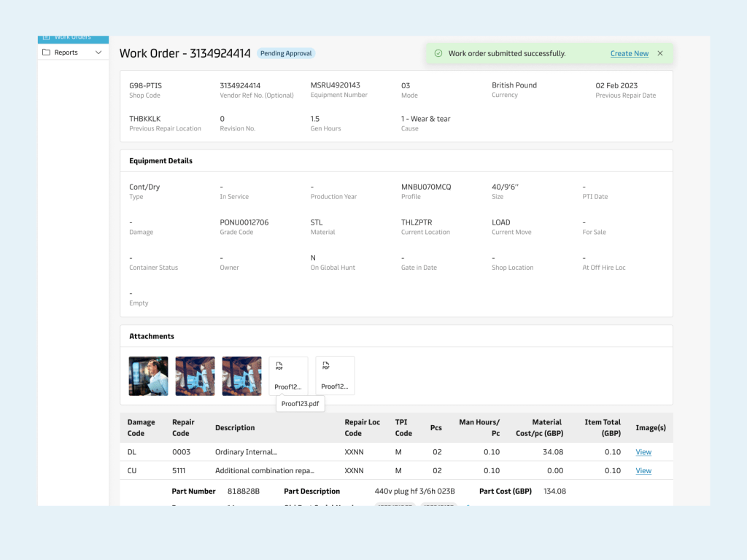This screenshot has height=560, width=747.
Task: Open the third attachment image thumbnail
Action: click(241, 376)
